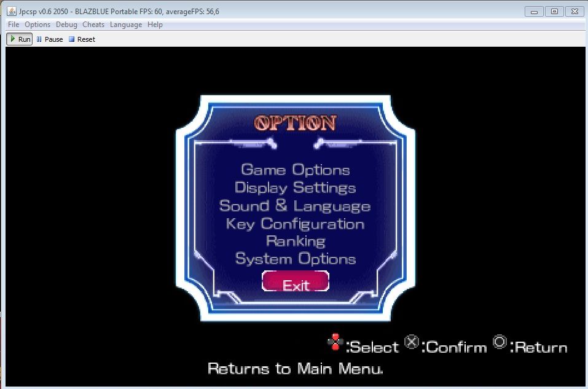
Task: Select Sound & Language entry
Action: (295, 206)
